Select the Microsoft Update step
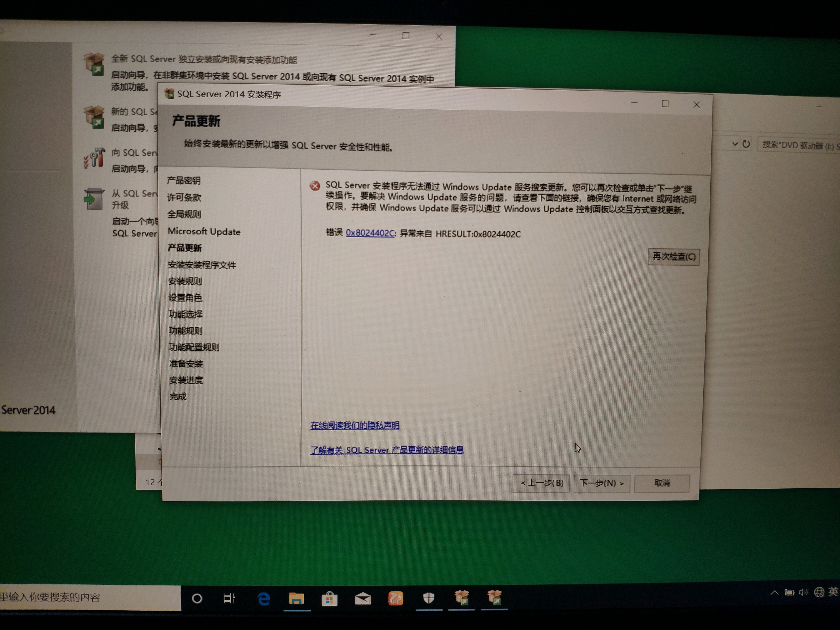 204,232
